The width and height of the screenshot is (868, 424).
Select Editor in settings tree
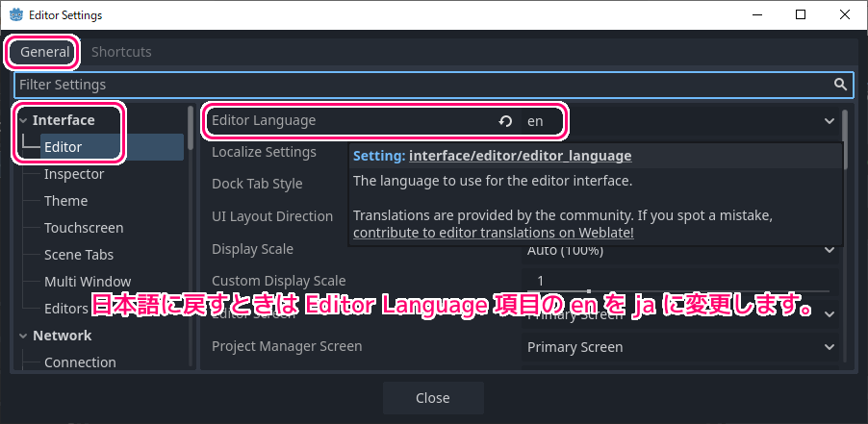[112, 147]
